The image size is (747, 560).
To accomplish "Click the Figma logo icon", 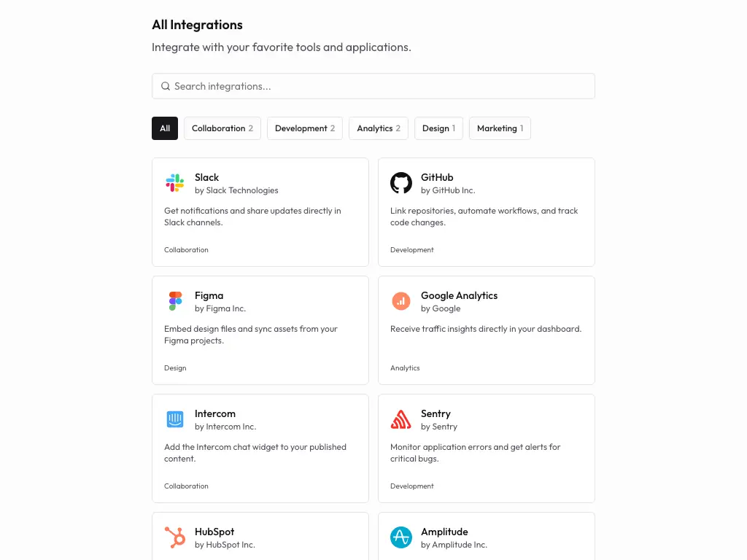I will 174,301.
